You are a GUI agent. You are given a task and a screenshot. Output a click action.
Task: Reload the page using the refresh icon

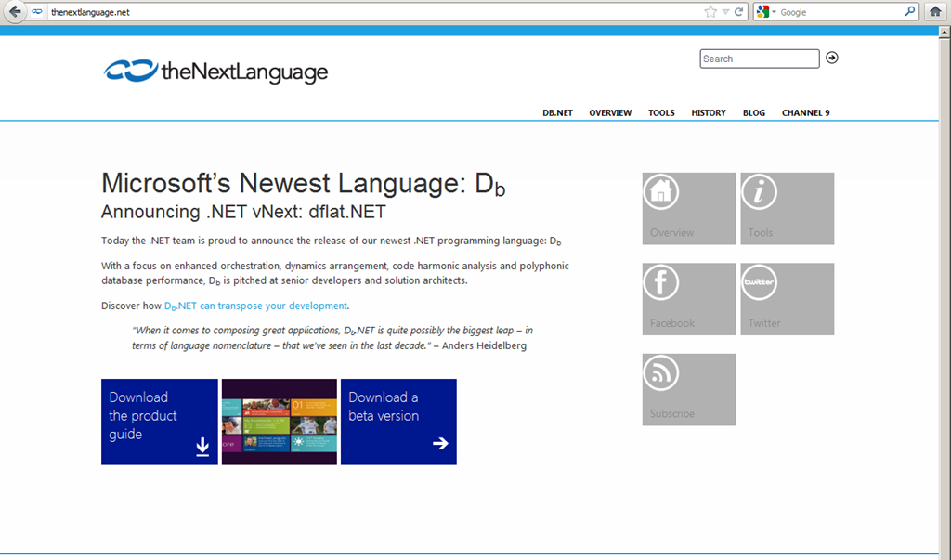tap(738, 12)
